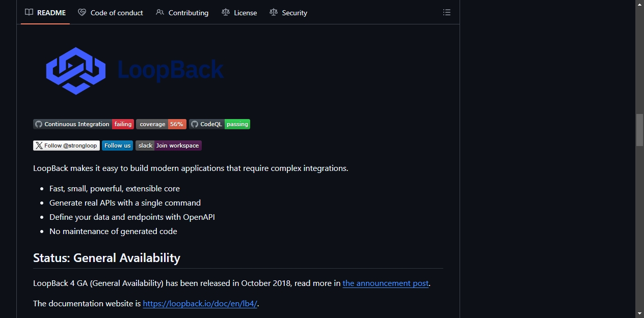This screenshot has width=644, height=318.
Task: Click the Code of conduct heart icon
Action: point(82,12)
